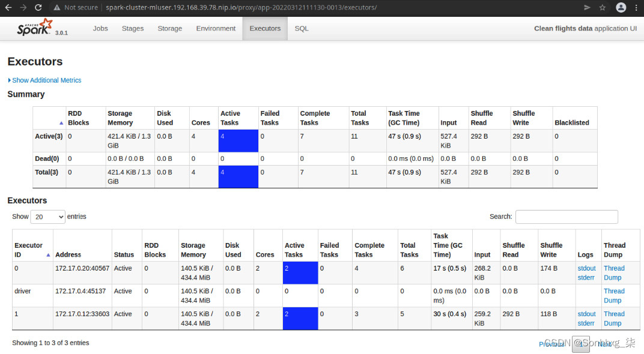This screenshot has height=354, width=644.
Task: Open the browser profile avatar icon
Action: pyautogui.click(x=621, y=7)
